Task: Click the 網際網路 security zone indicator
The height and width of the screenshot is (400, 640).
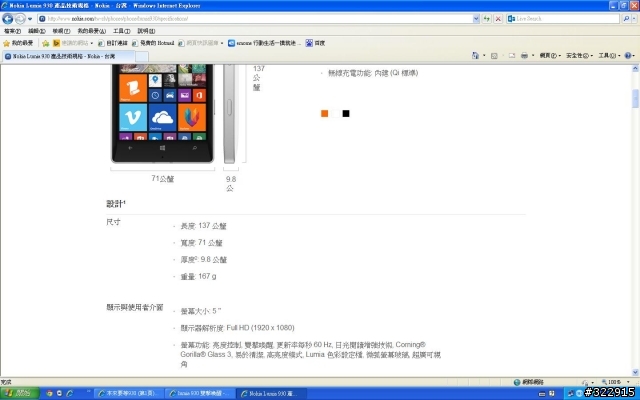Action: [x=529, y=382]
